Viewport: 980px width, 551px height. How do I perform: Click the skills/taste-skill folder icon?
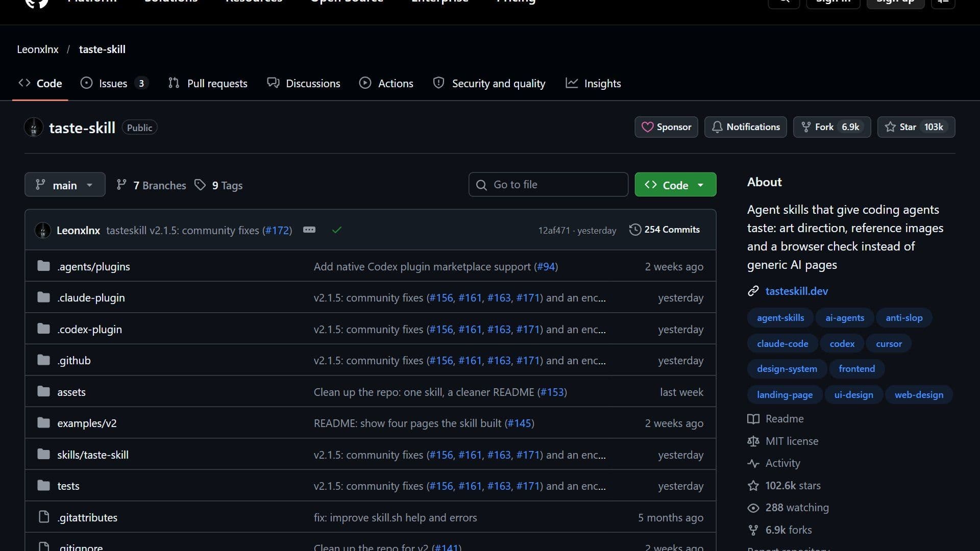[x=44, y=454]
